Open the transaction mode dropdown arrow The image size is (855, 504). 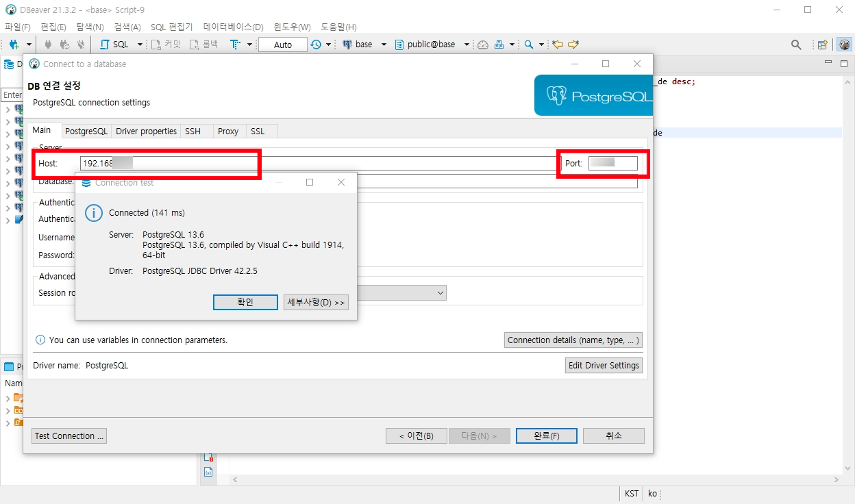pos(249,45)
